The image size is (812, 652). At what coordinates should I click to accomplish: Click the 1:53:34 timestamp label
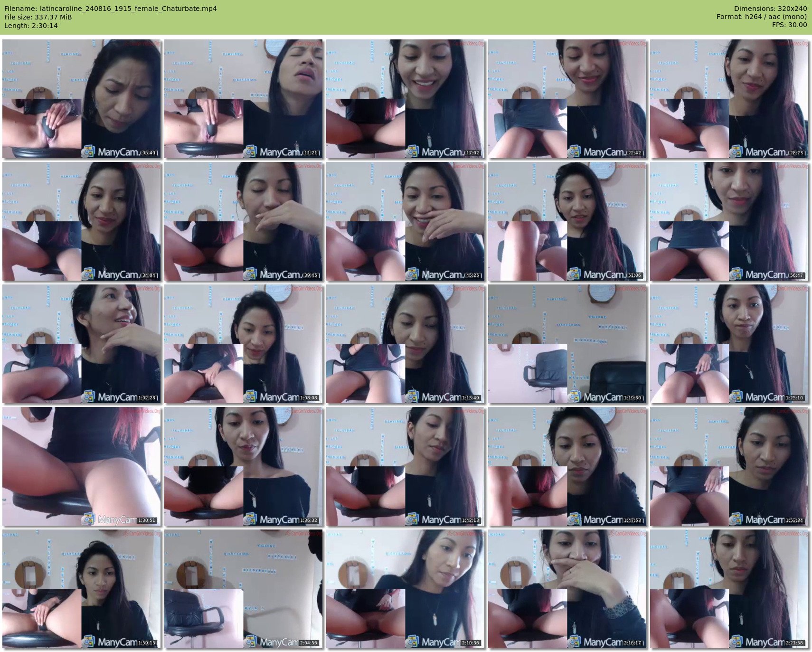click(x=793, y=520)
